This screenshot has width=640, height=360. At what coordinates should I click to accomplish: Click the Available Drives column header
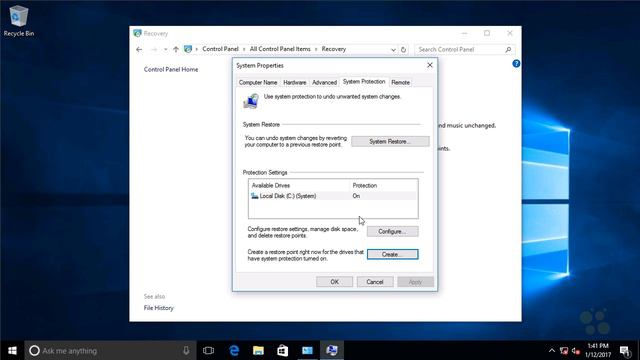[271, 185]
